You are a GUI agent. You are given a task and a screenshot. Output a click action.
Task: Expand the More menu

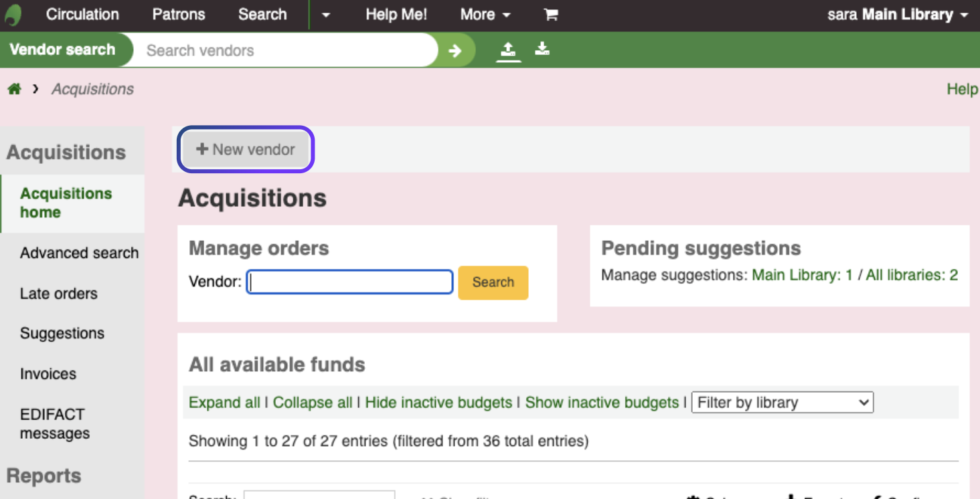pos(485,15)
